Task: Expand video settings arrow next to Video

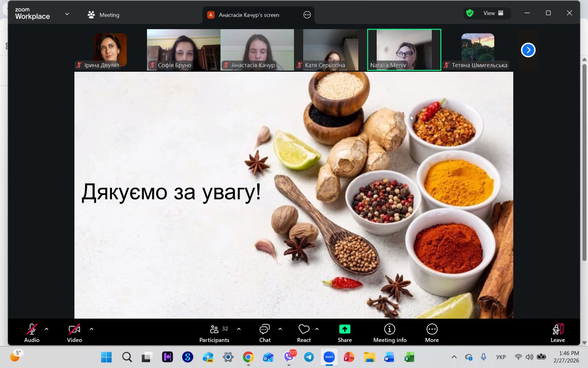Action: pyautogui.click(x=92, y=329)
